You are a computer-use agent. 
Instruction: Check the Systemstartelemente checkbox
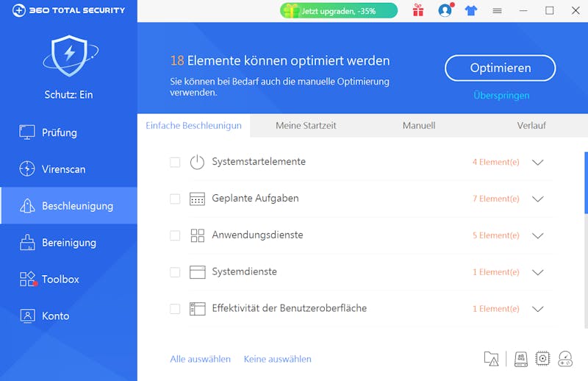[175, 162]
